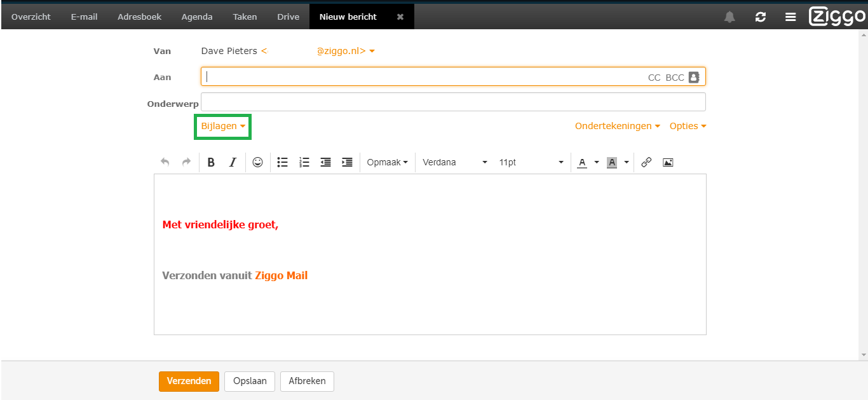The image size is (868, 400).
Task: Expand the Bijlagen attachments dropdown
Action: point(223,126)
